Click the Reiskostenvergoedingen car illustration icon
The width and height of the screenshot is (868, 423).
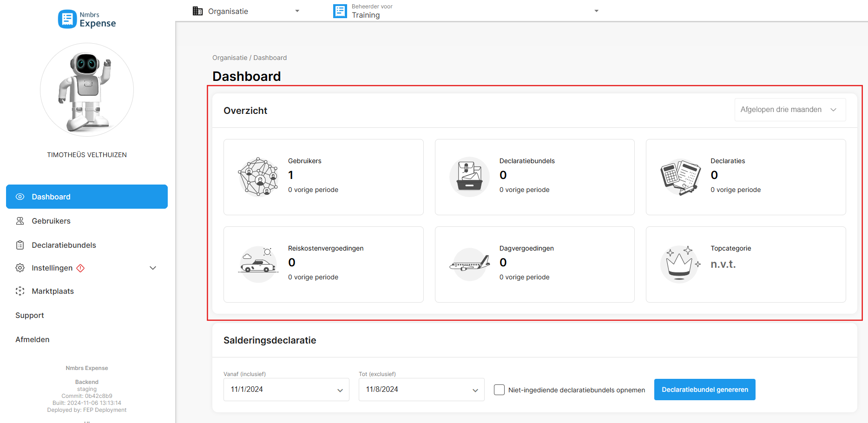[258, 264]
